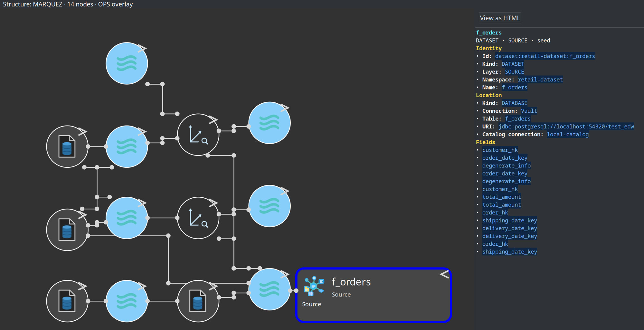Expand the topmost wave node via its arrow
644x330 pixels.
tap(142, 48)
